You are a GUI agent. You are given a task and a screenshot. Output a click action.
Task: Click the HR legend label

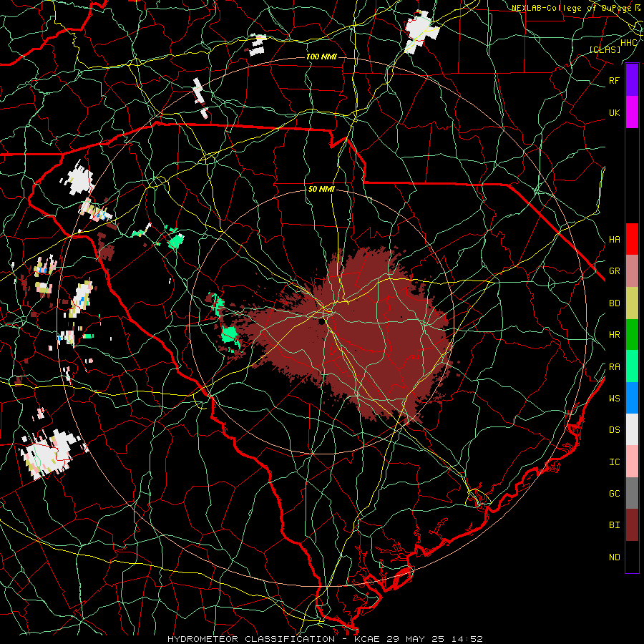click(x=614, y=335)
